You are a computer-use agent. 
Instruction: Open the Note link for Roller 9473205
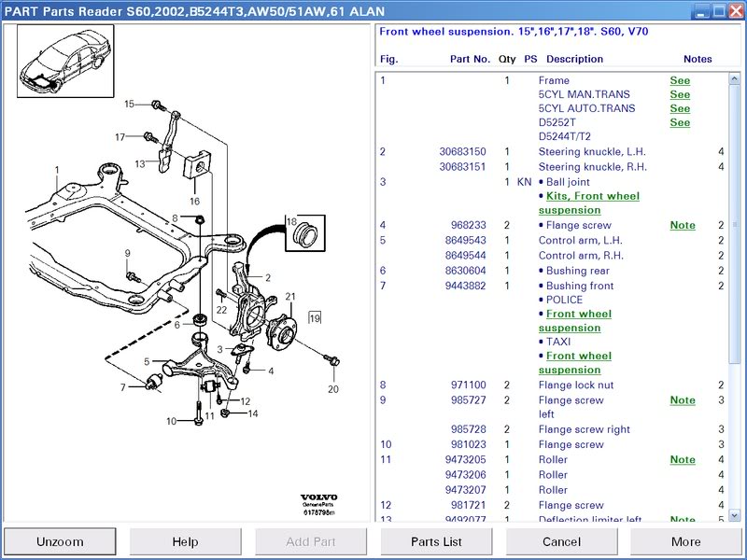pyautogui.click(x=683, y=459)
